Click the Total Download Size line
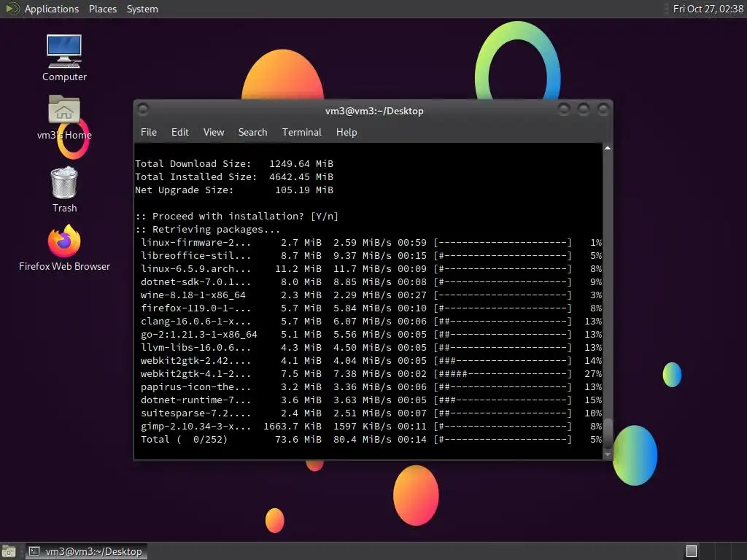 (234, 164)
